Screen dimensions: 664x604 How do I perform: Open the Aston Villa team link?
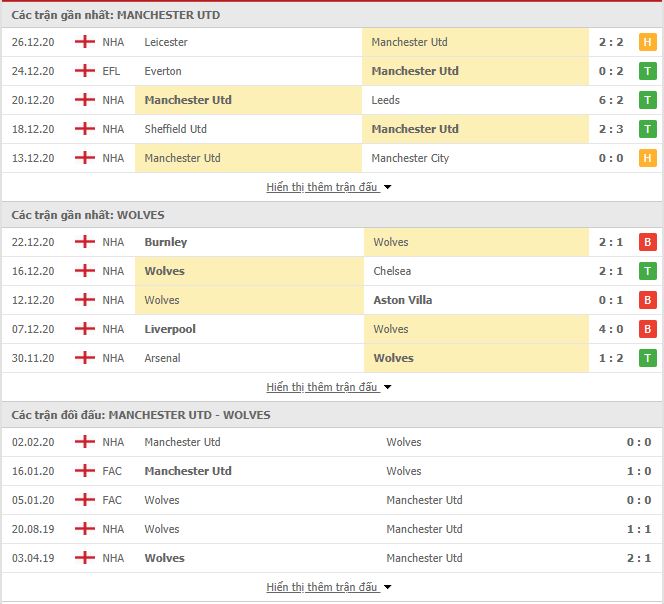tap(402, 301)
